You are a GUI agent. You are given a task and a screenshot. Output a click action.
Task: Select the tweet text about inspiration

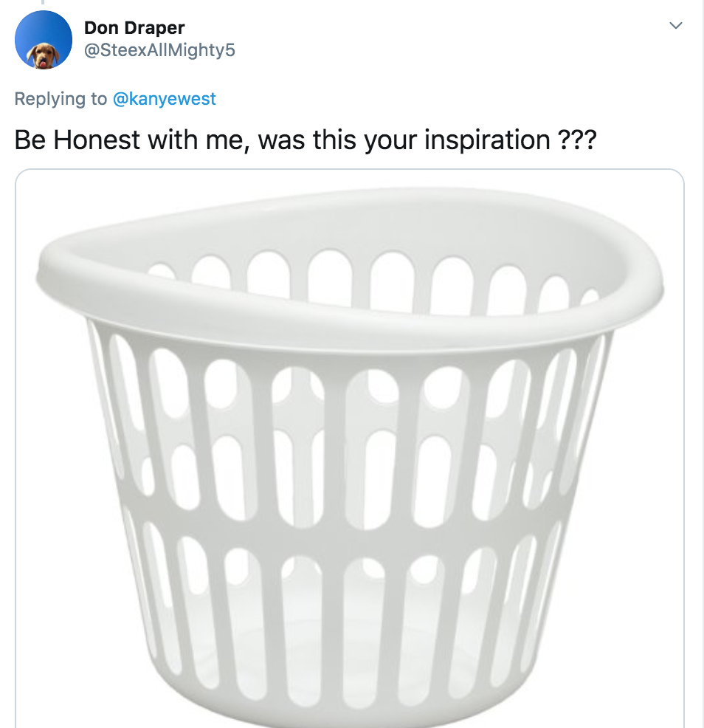click(x=305, y=139)
